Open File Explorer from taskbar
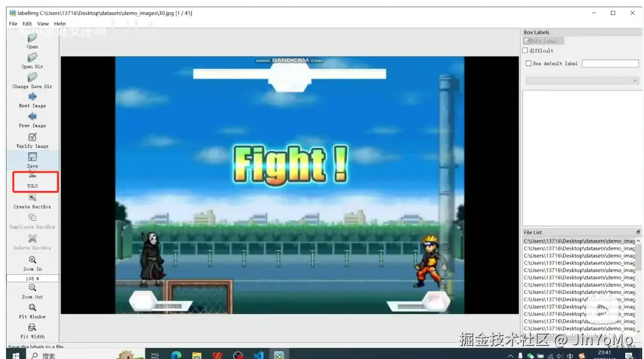644x359 pixels. [196, 356]
